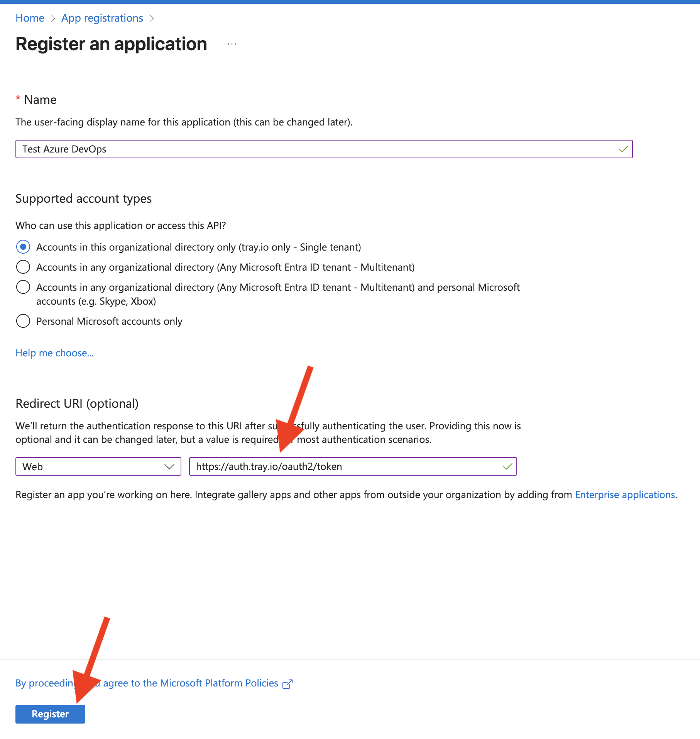Click the Register an application heading
The height and width of the screenshot is (739, 700).
coord(111,44)
